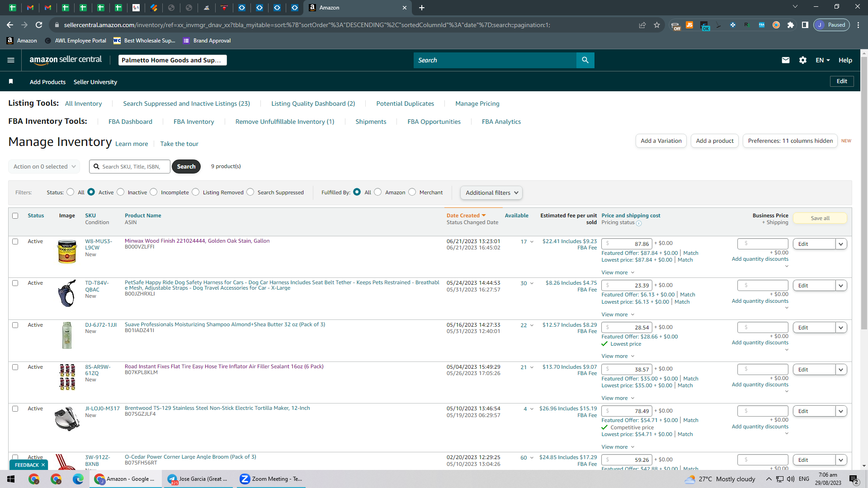Open Edit dropdown arrow for Minwax row

(x=841, y=244)
